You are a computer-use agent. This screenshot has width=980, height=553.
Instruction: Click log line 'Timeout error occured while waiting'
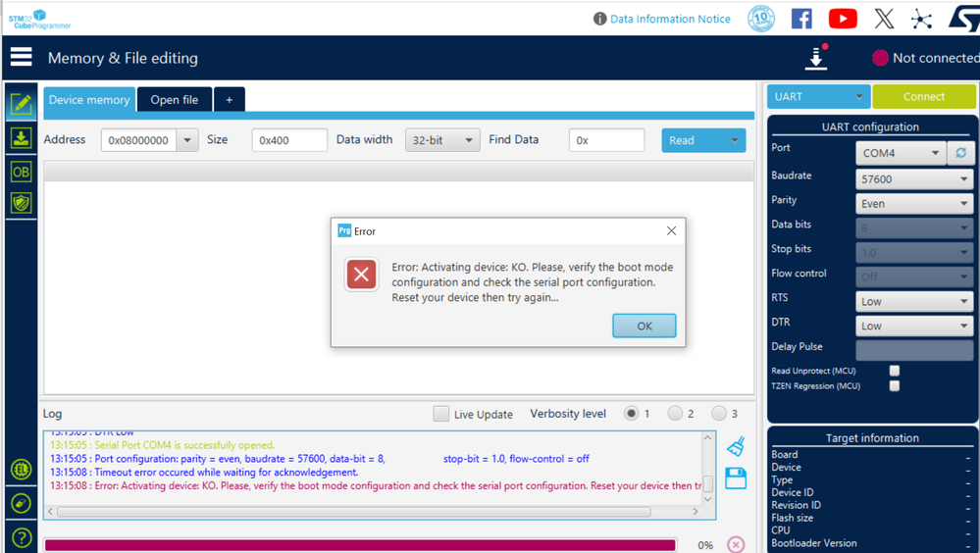coord(204,472)
